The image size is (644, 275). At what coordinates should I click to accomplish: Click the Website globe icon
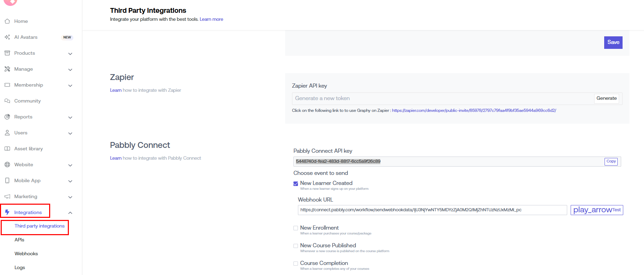tap(7, 165)
